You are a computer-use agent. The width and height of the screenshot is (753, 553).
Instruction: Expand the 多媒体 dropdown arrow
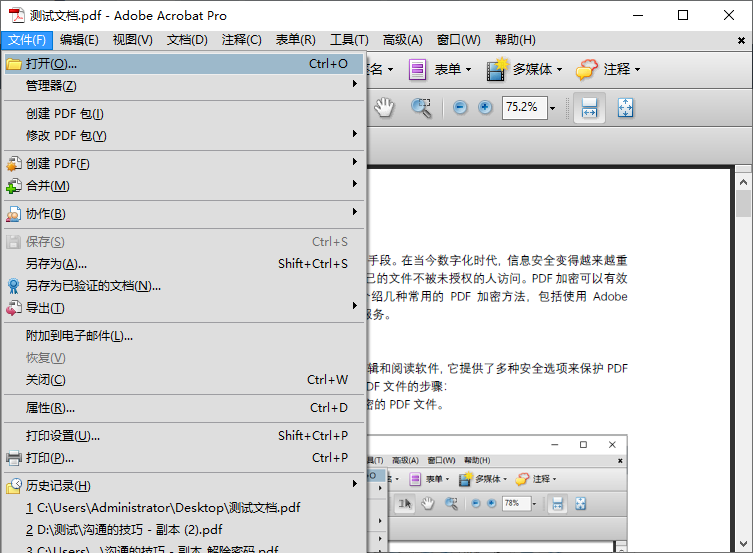pos(559,70)
